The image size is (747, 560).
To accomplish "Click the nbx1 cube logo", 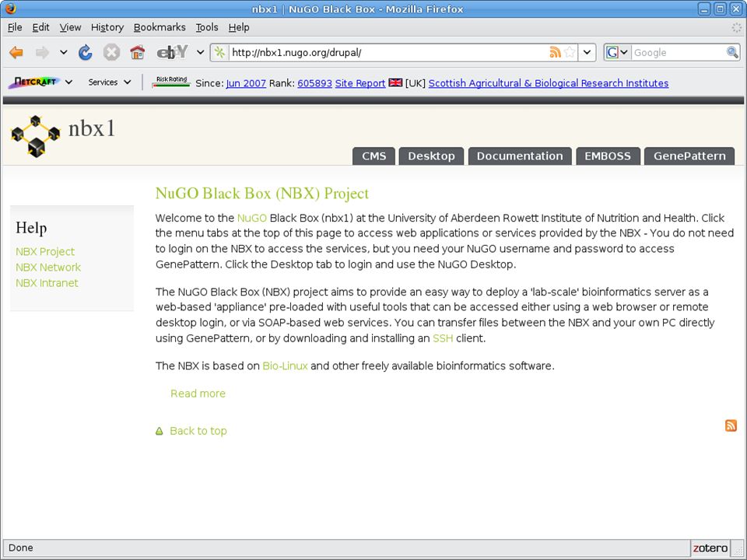I will tap(35, 135).
